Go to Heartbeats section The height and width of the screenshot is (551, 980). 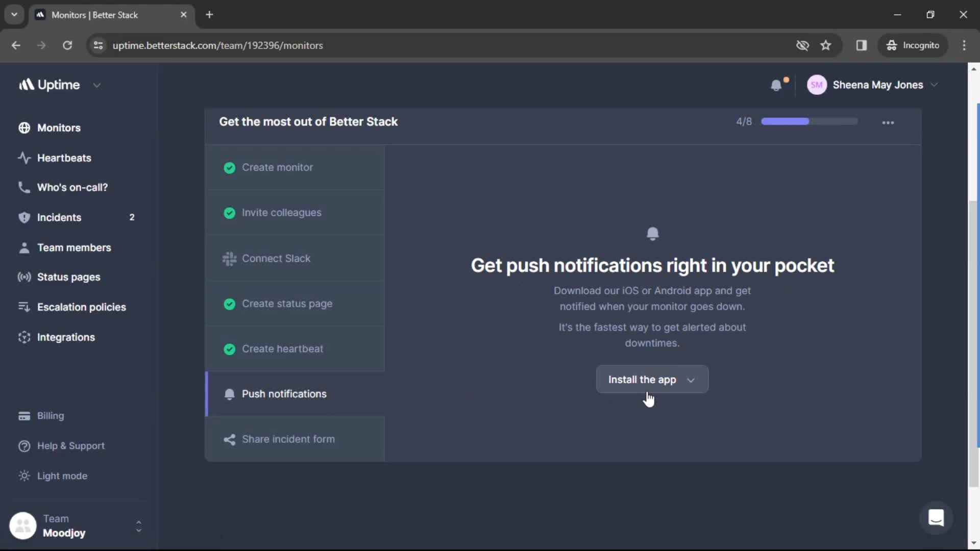tap(64, 158)
